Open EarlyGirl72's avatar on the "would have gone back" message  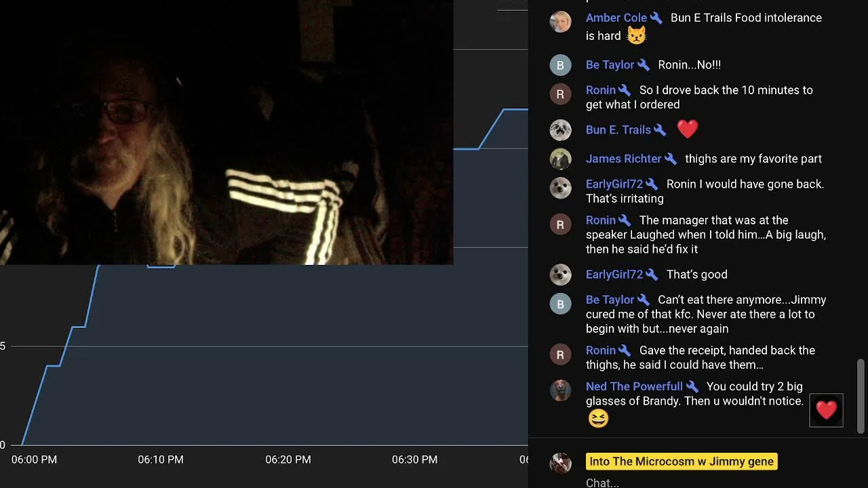click(560, 188)
